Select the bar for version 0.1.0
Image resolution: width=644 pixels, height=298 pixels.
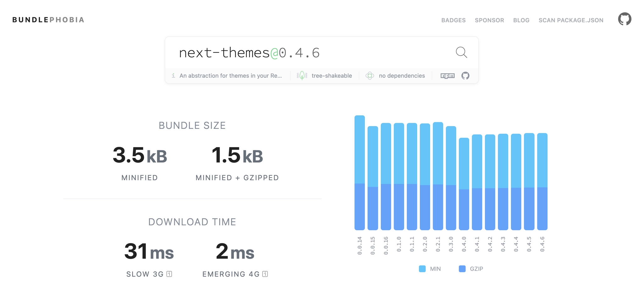[399, 176]
